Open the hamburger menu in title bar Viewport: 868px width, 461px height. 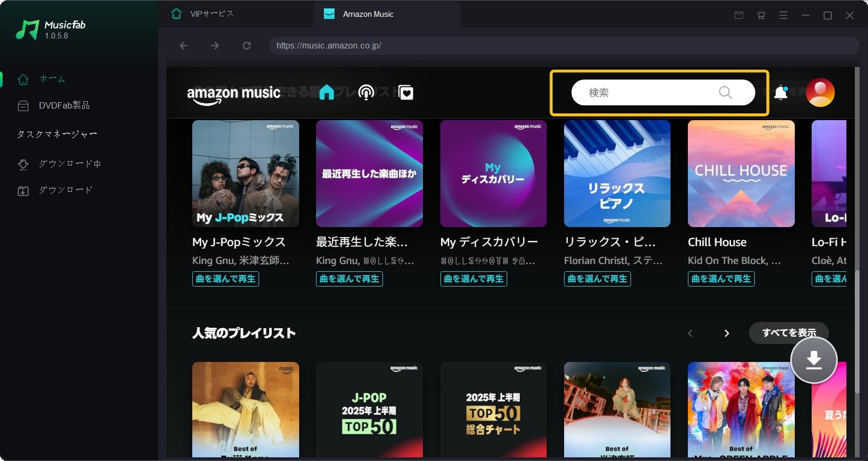784,16
